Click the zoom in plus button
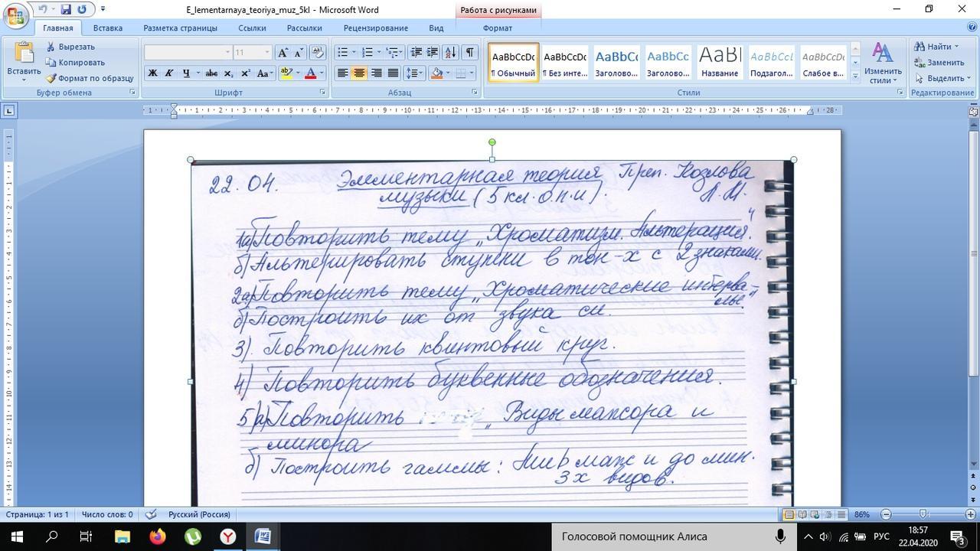The width and height of the screenshot is (980, 551). click(x=971, y=514)
